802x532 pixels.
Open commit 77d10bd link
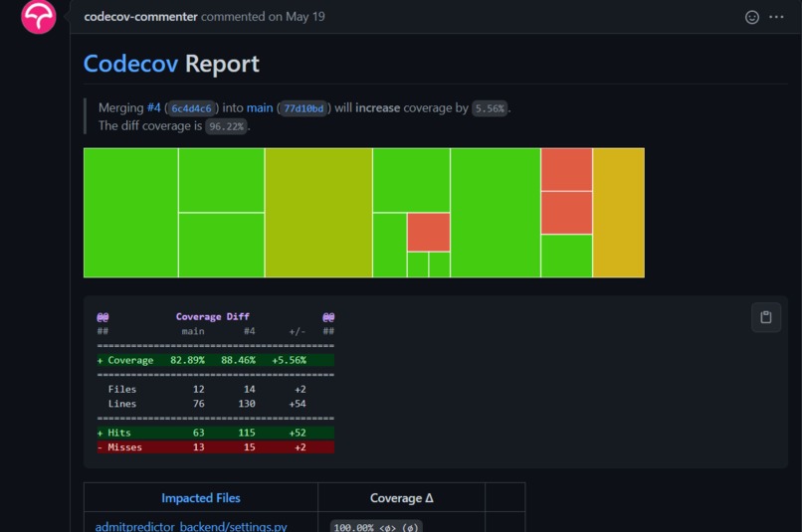click(x=303, y=108)
